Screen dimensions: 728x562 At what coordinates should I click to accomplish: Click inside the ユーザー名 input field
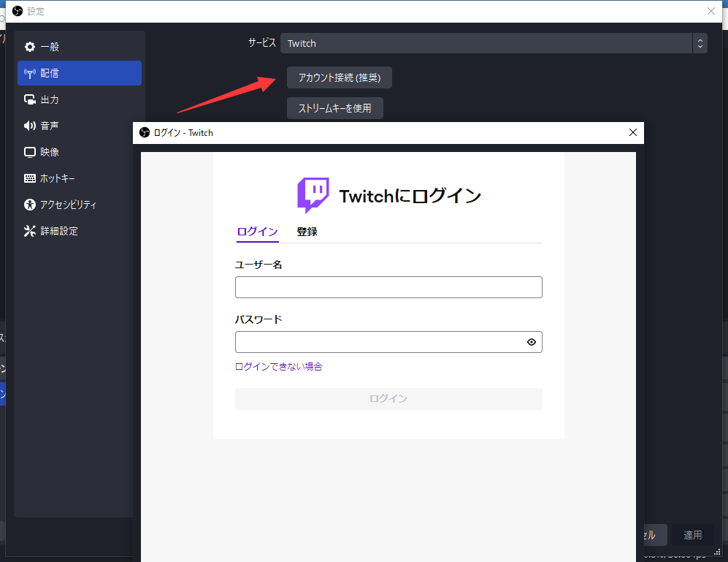(x=388, y=287)
